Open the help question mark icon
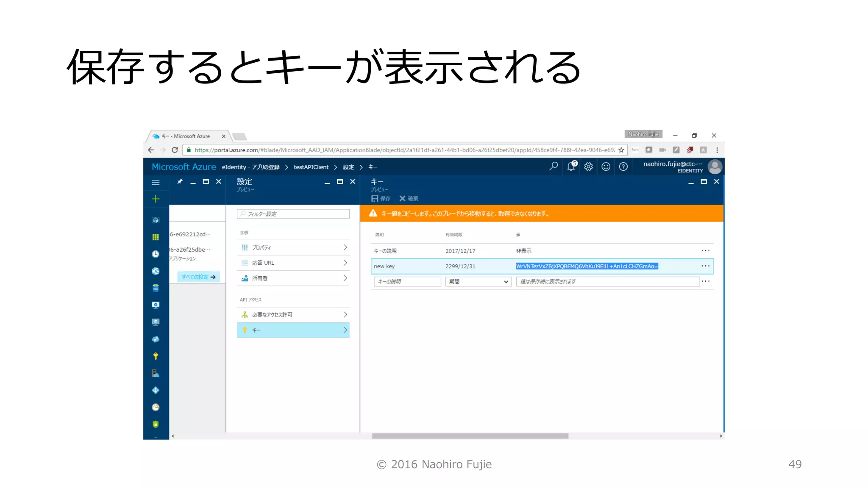Screen dimensions: 868x488 (x=623, y=166)
